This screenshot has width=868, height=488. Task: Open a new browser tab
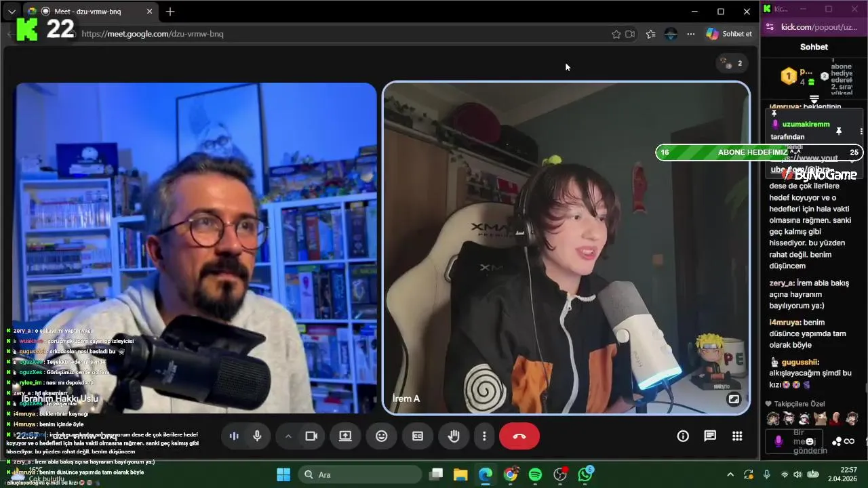coord(170,12)
